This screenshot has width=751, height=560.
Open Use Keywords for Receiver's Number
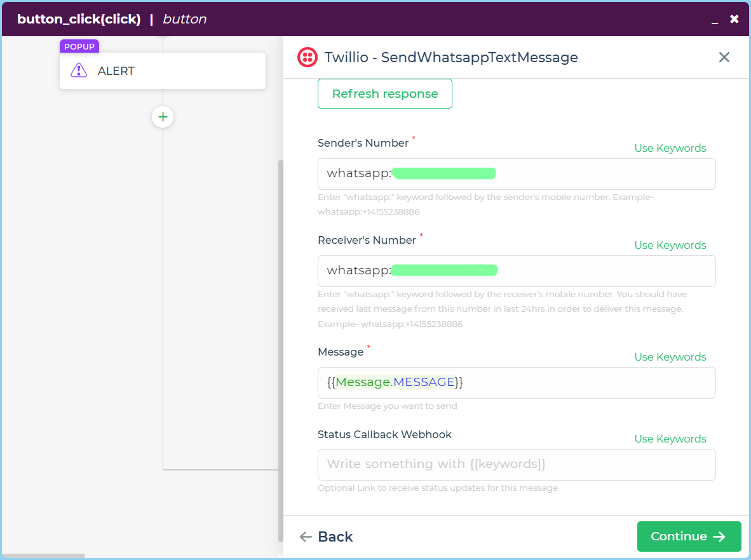coord(670,245)
